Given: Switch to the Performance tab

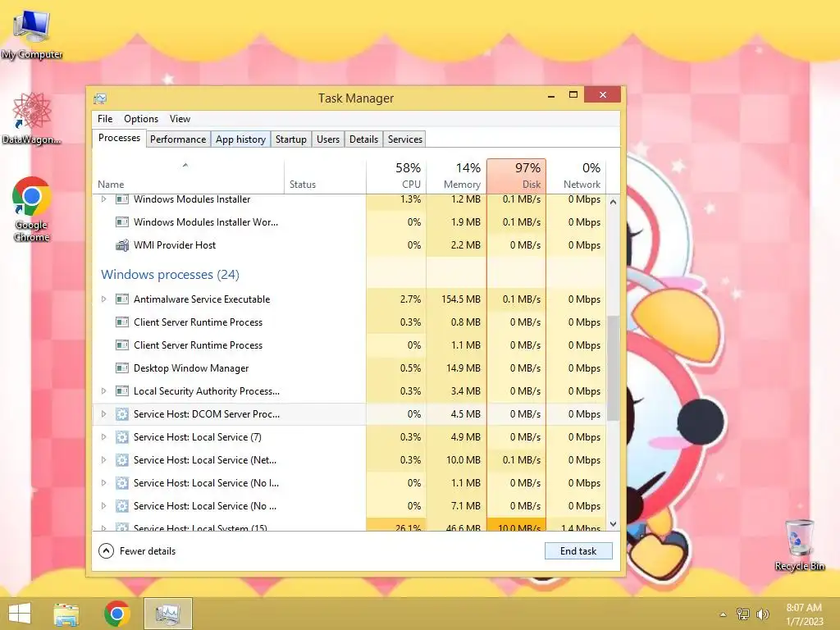Looking at the screenshot, I should tap(178, 139).
